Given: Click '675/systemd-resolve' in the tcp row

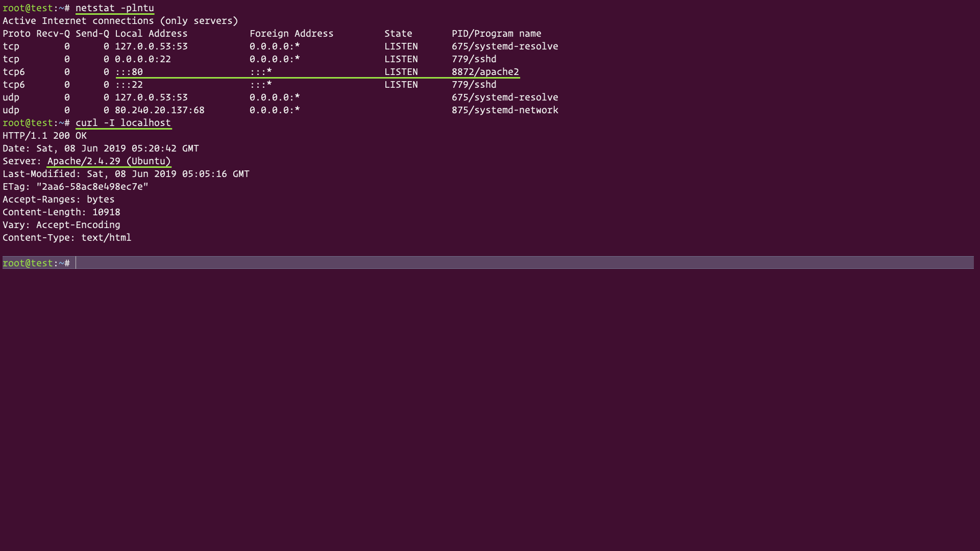Looking at the screenshot, I should [505, 46].
